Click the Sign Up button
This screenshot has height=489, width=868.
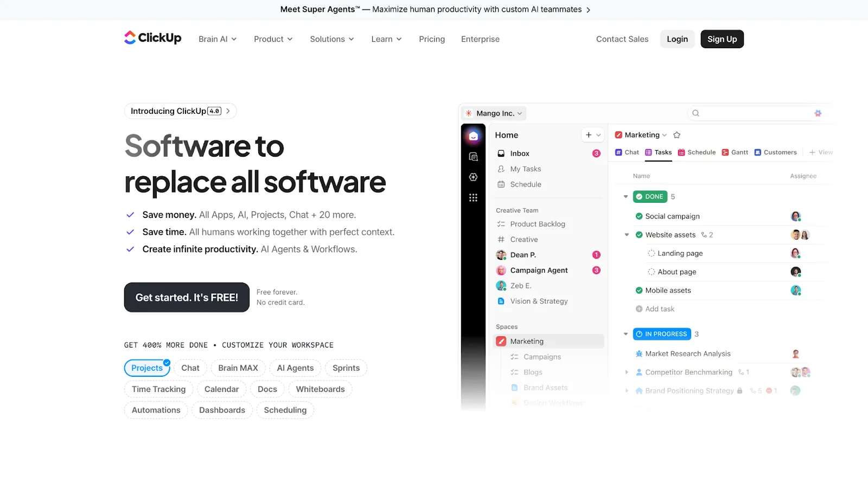(x=722, y=39)
